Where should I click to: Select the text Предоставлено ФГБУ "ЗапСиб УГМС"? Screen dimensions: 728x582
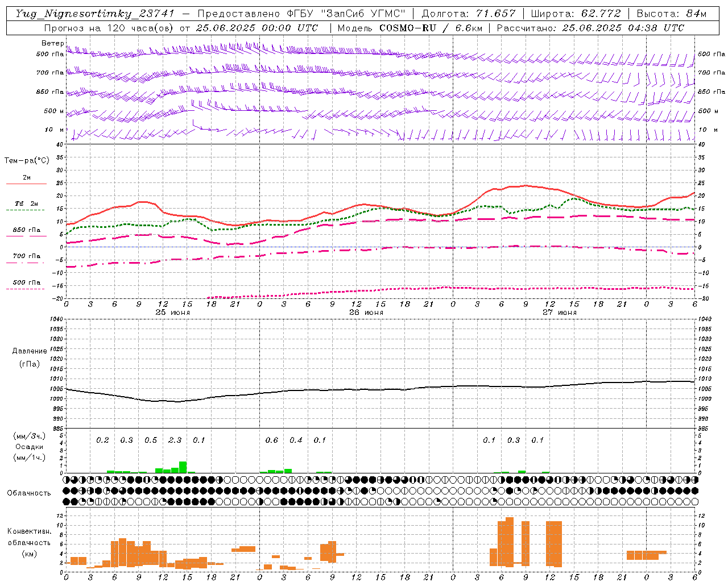pos(301,14)
